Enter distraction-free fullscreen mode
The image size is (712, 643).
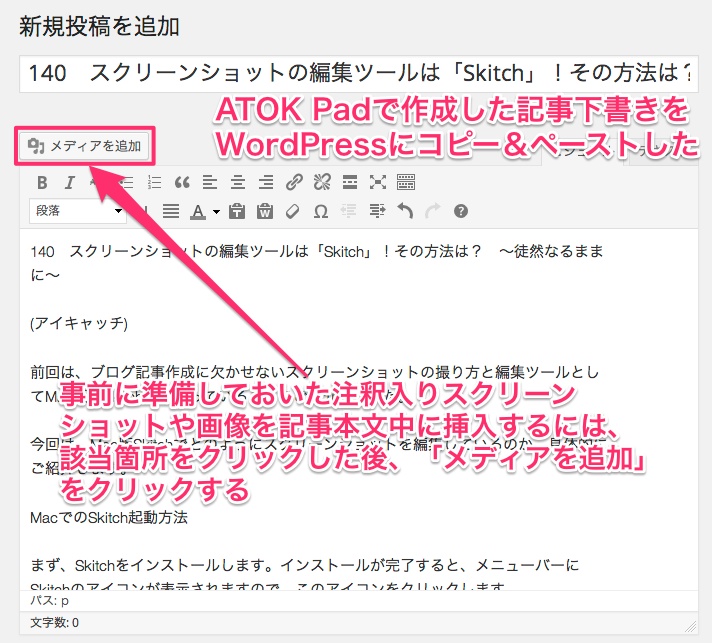pos(378,182)
